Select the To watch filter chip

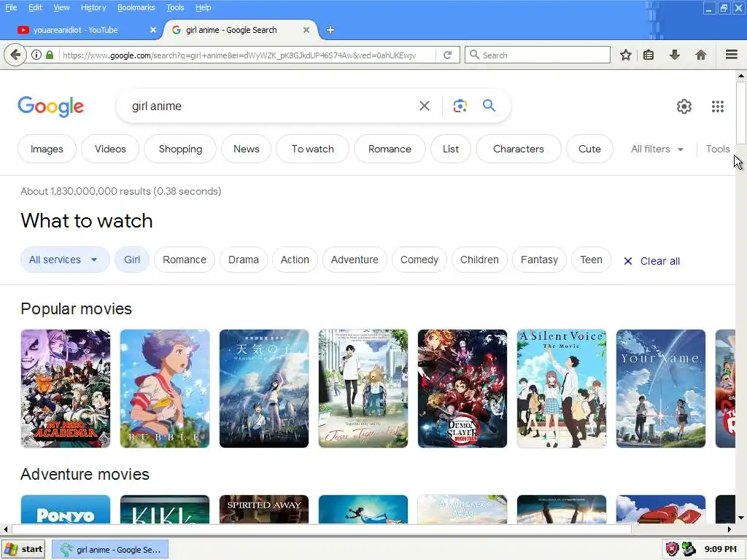(x=312, y=149)
